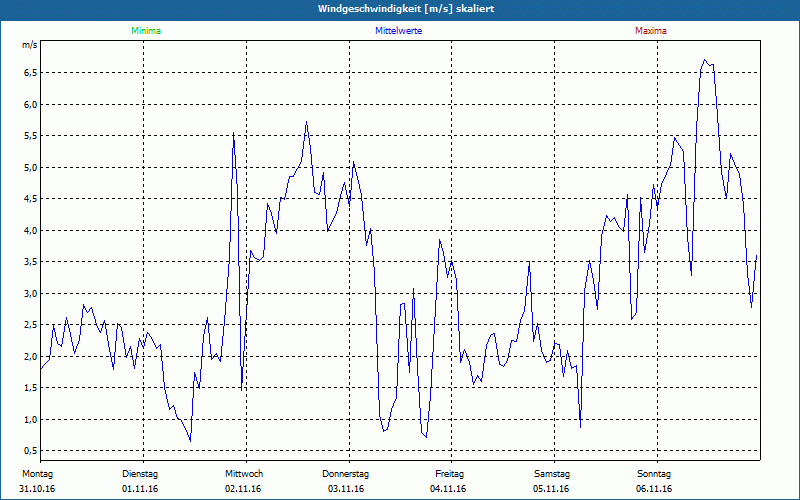The image size is (800, 500).
Task: Click the 6,5 y-axis value
Action: coord(31,73)
